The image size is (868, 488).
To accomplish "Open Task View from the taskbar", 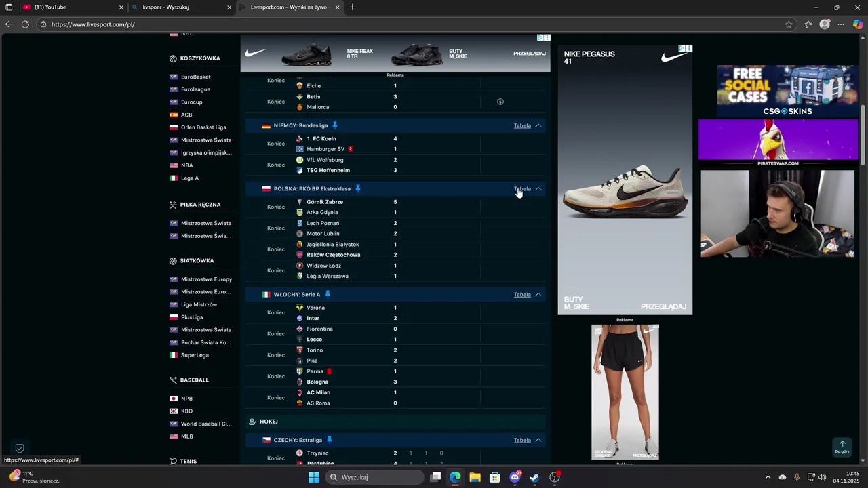I will pos(436,477).
